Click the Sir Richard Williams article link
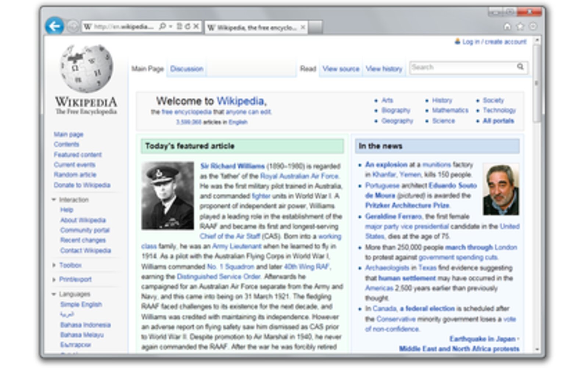This screenshot has height=368, width=588. coord(232,166)
